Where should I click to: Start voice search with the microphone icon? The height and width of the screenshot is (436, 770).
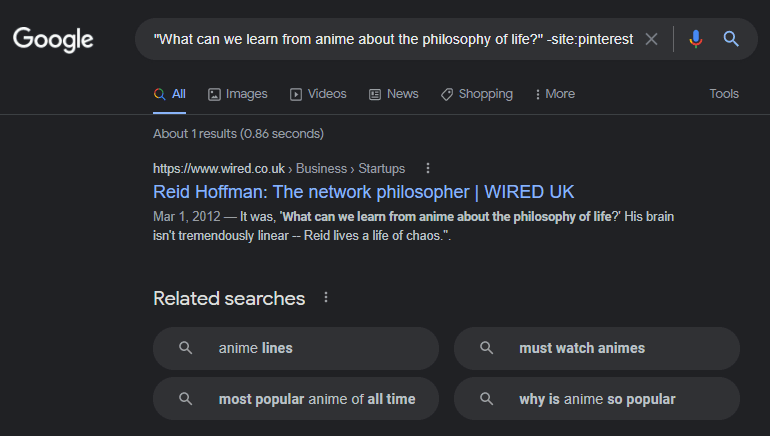tap(696, 39)
